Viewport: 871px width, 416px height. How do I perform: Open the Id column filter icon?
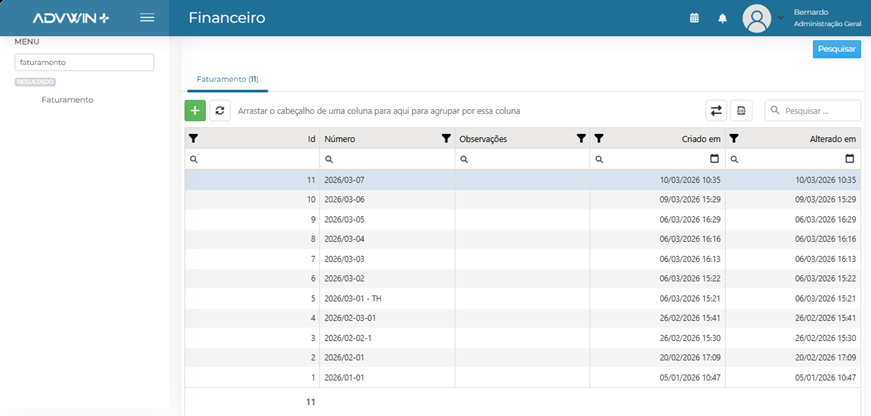(193, 139)
